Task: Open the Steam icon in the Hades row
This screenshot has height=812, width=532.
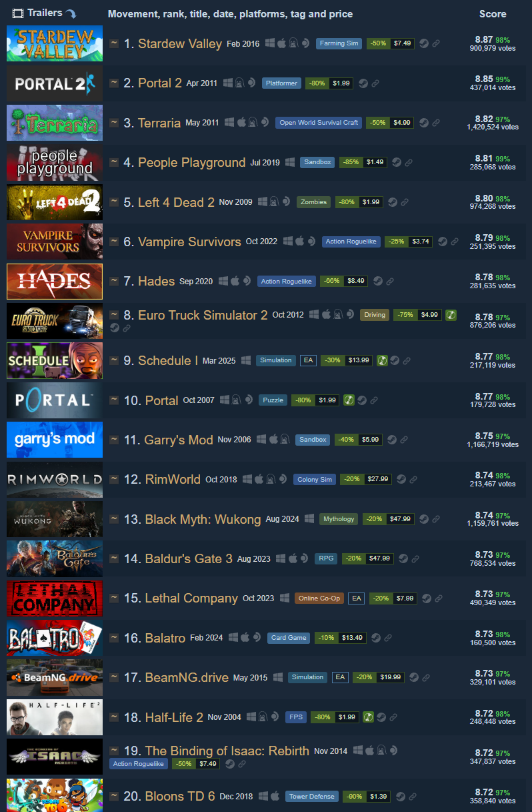Action: 378,282
